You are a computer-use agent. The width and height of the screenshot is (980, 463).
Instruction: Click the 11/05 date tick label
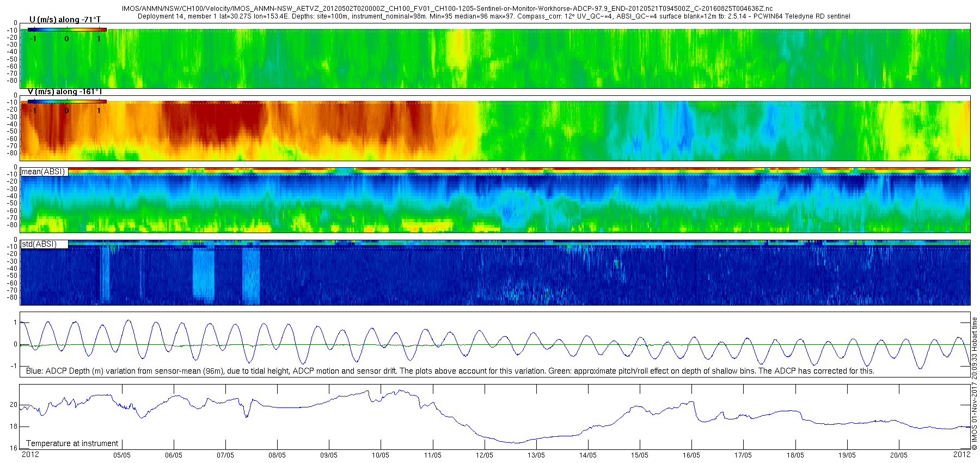click(x=433, y=455)
